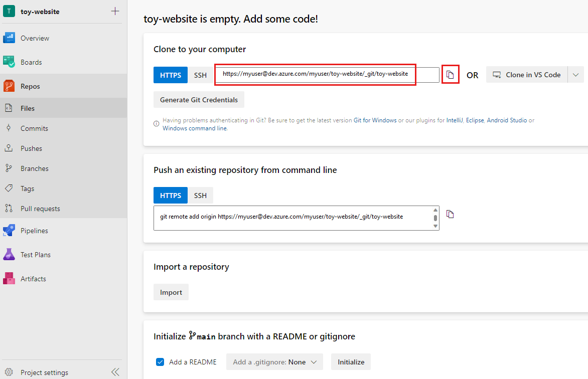Open the Add a .gitignore dropdown
The height and width of the screenshot is (379, 588).
coord(274,362)
